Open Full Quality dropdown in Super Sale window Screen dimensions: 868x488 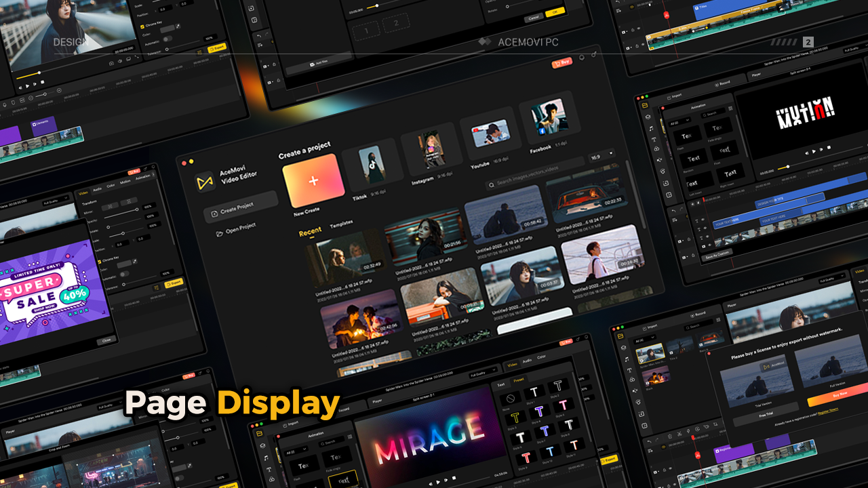pyautogui.click(x=56, y=201)
